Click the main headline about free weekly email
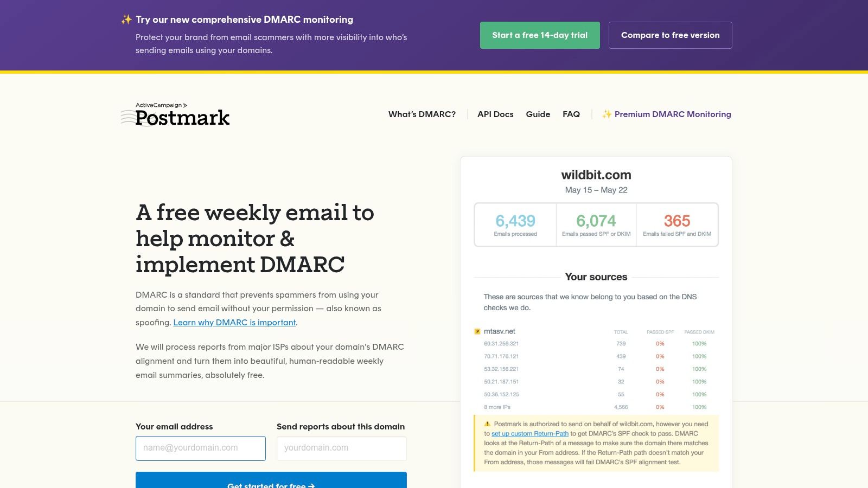The height and width of the screenshot is (488, 868). pyautogui.click(x=255, y=239)
